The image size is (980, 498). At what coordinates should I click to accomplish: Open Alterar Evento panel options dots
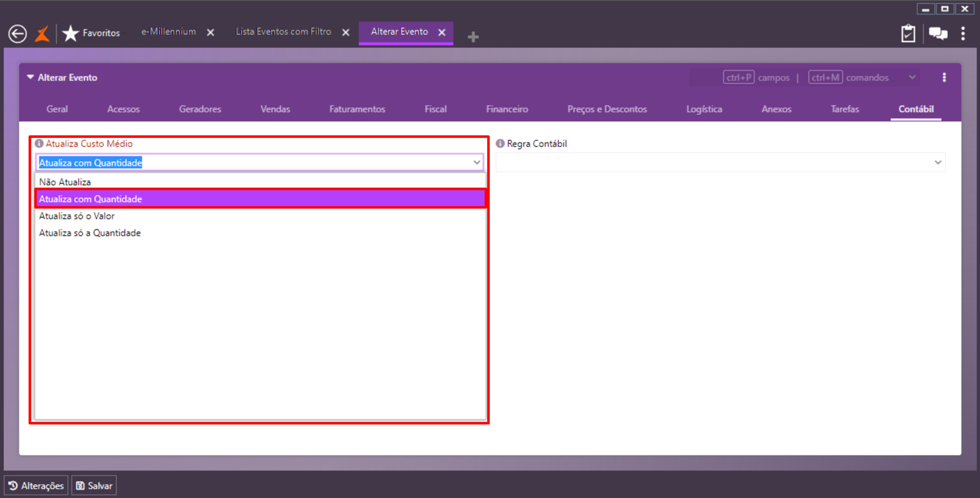pyautogui.click(x=944, y=78)
